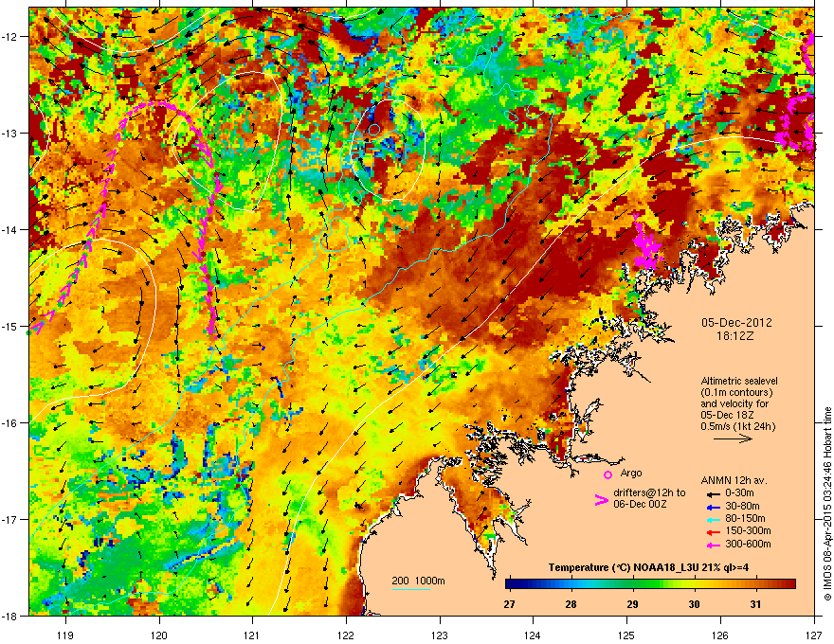This screenshot has width=834, height=644.
Task: Click the Argo circle legend symbol
Action: 607,474
